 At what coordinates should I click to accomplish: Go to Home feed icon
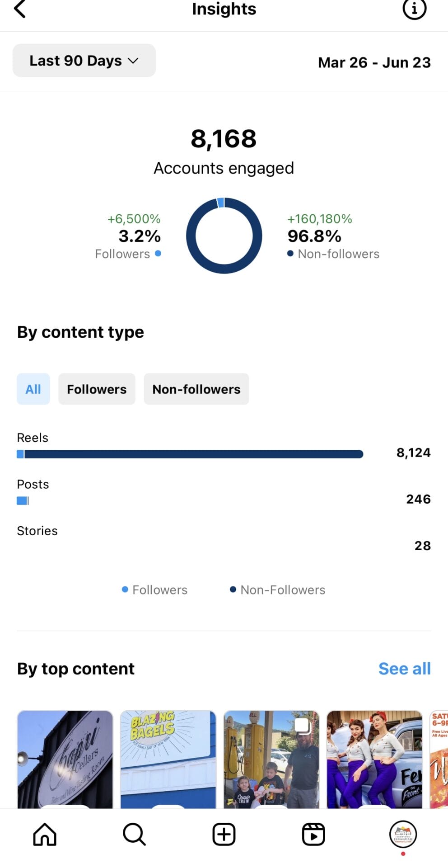point(45,834)
